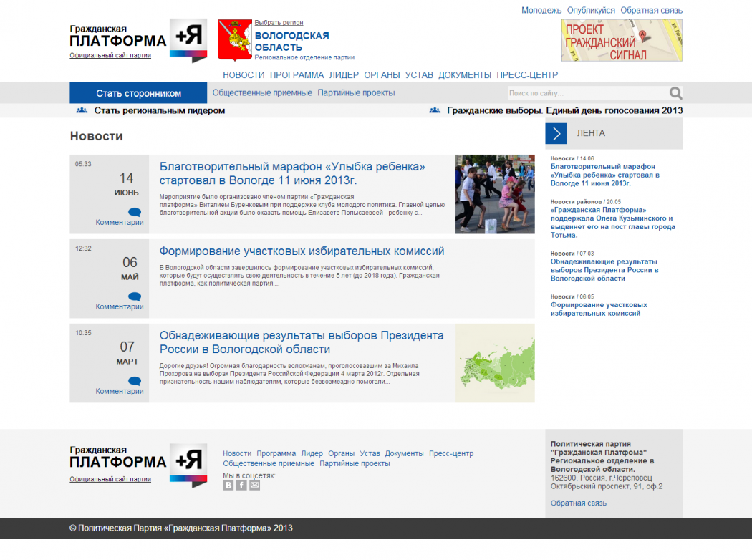
Task: Open the ОРГАНЫ menu item
Action: coord(382,74)
